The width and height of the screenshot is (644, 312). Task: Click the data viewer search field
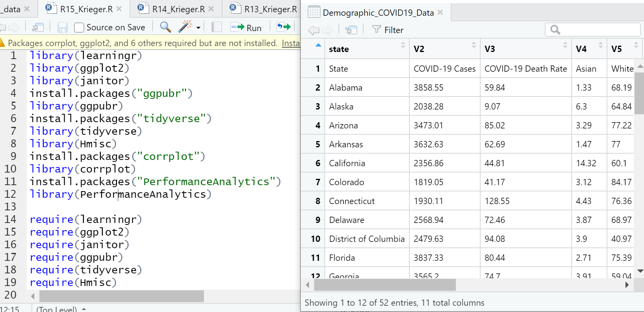(x=598, y=30)
